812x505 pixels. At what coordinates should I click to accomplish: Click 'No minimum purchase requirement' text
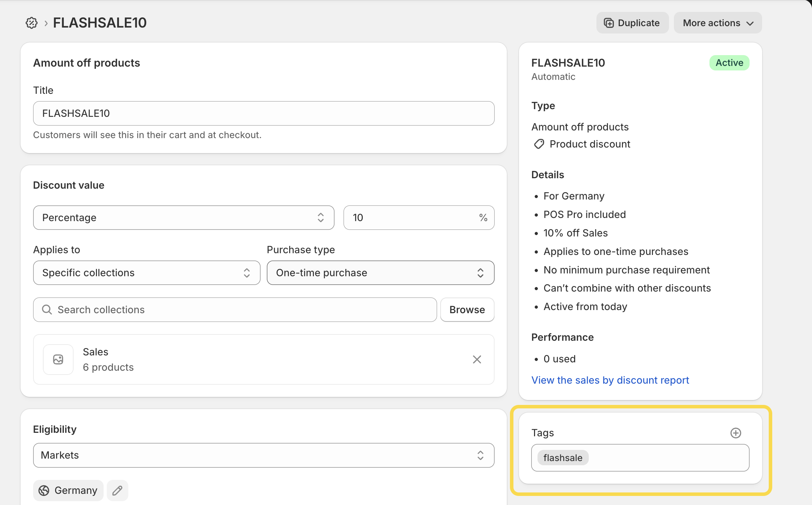[x=626, y=270]
